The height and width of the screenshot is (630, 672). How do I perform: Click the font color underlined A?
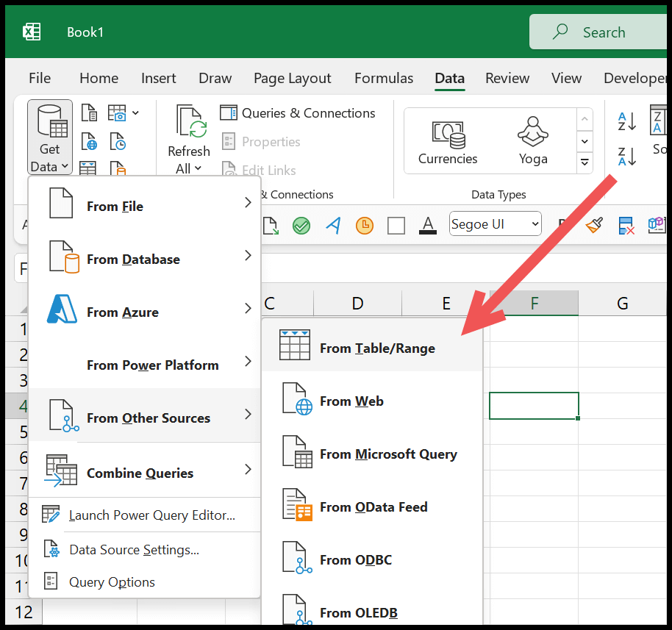[428, 225]
